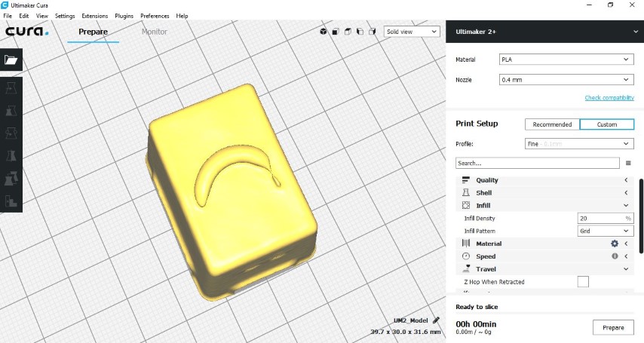Click the settings panel vertical scrollbar
644x343 pixels.
641,216
